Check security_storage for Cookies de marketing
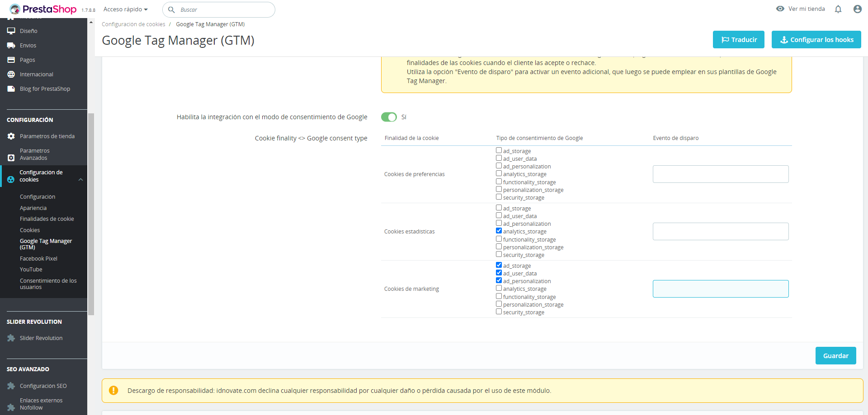The width and height of the screenshot is (868, 415). pyautogui.click(x=499, y=312)
